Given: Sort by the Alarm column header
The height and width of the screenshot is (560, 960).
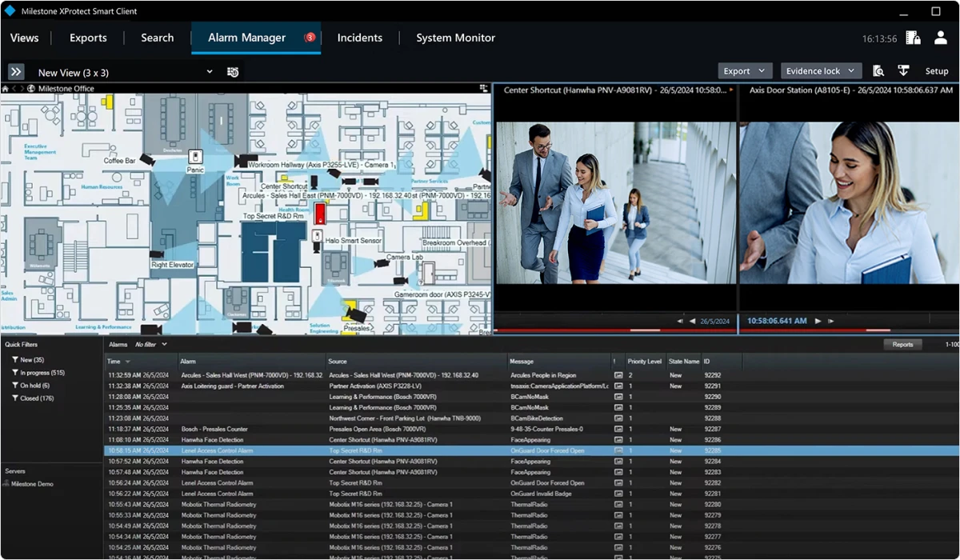Looking at the screenshot, I should point(252,362).
